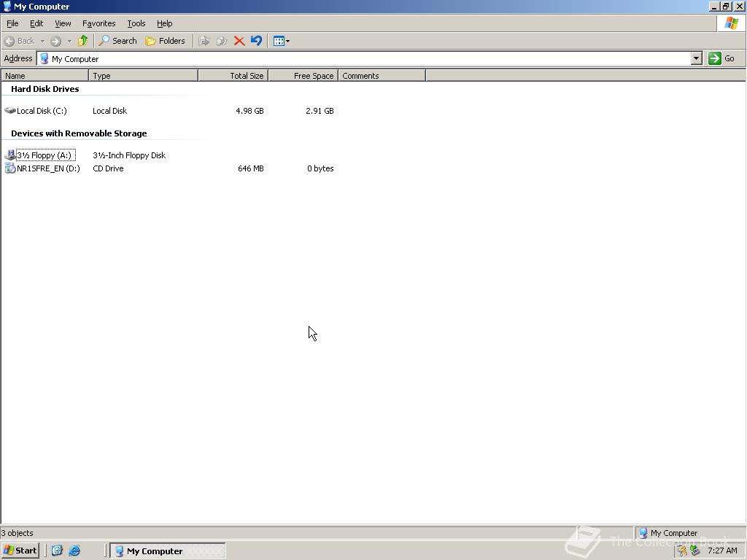Click the 'Hard Disk Drives' group header

coord(44,89)
